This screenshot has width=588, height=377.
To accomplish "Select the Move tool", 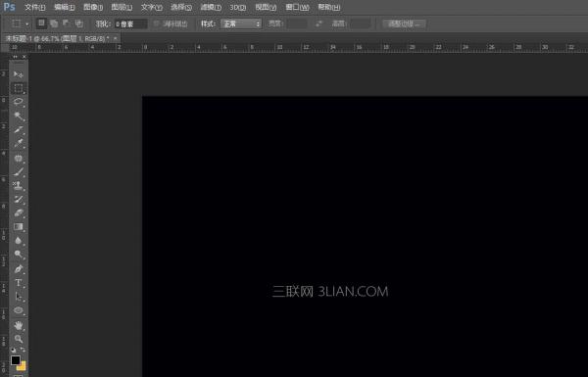I will [18, 74].
